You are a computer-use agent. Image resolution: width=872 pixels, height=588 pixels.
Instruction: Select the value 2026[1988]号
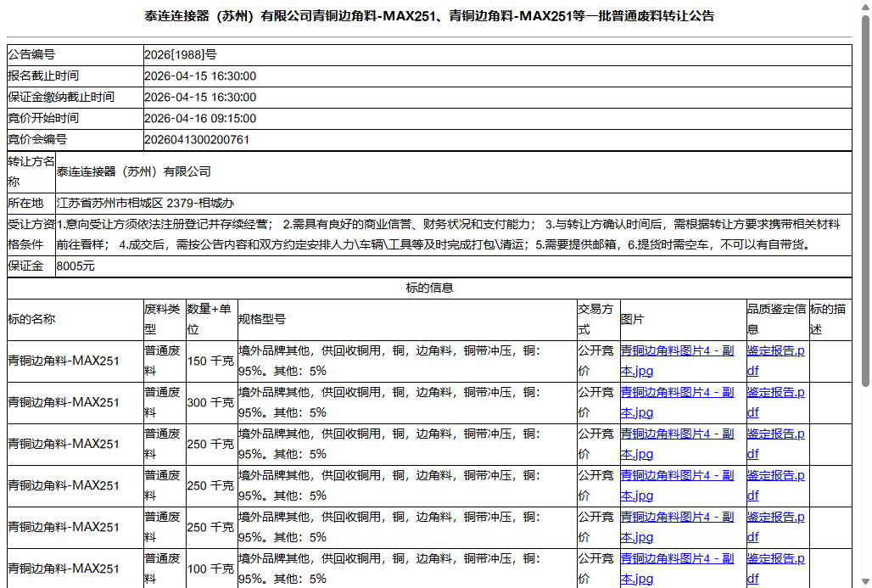point(181,54)
